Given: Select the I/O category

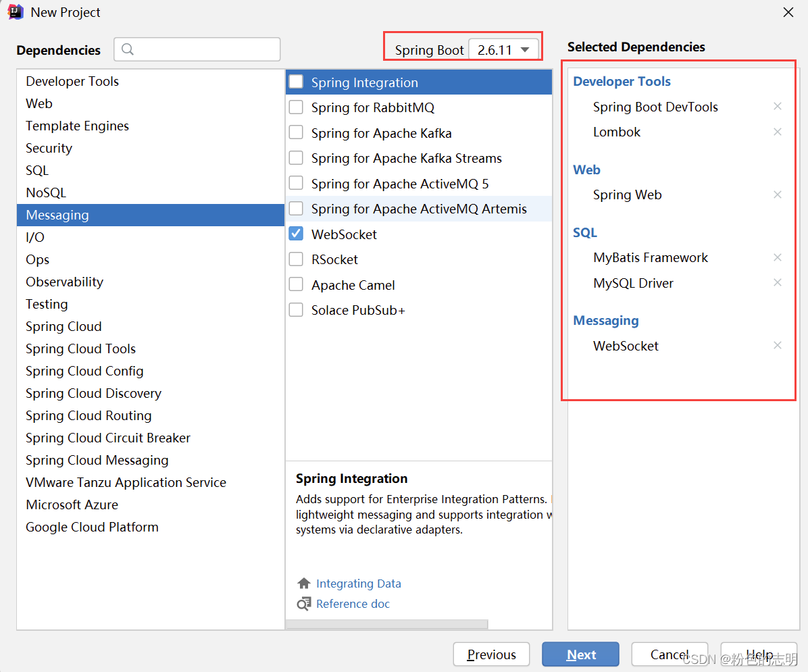Looking at the screenshot, I should tap(151, 237).
